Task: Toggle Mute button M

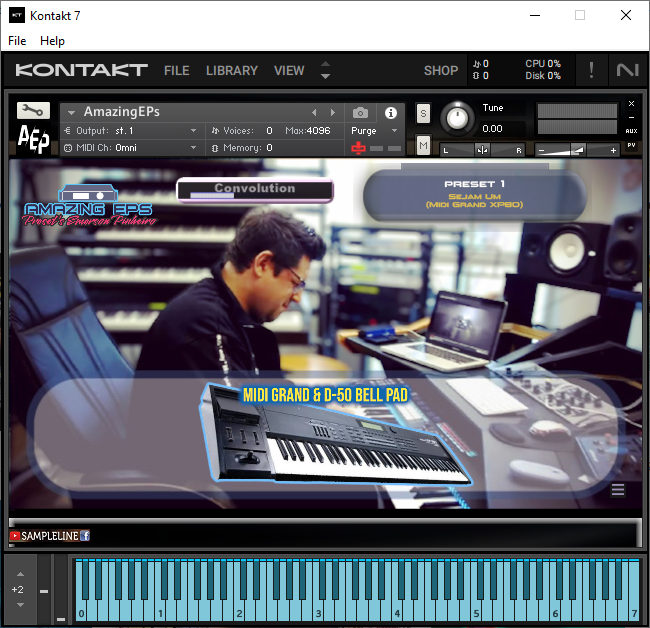Action: [x=423, y=145]
